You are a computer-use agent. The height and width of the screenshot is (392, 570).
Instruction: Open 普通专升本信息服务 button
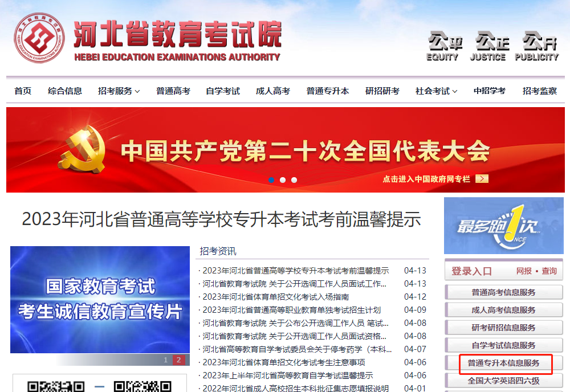pyautogui.click(x=503, y=363)
